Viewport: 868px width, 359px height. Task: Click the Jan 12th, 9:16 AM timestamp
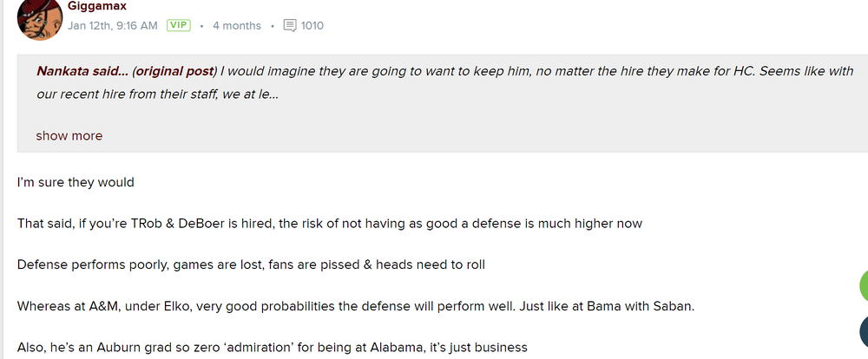tap(113, 25)
